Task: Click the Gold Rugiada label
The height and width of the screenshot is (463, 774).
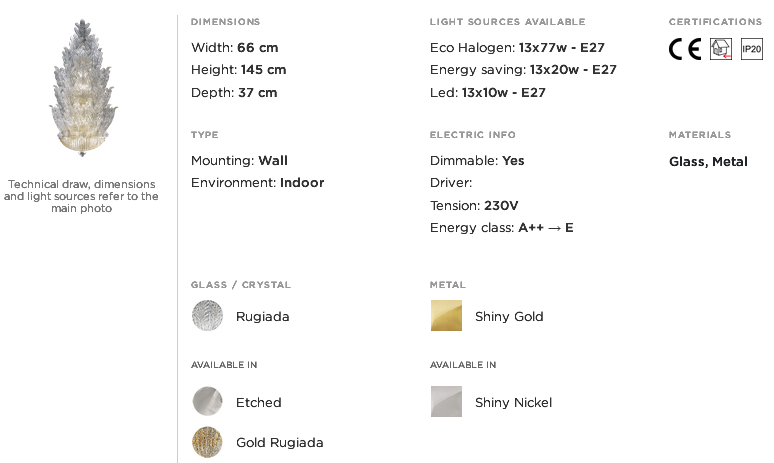Action: click(x=279, y=442)
